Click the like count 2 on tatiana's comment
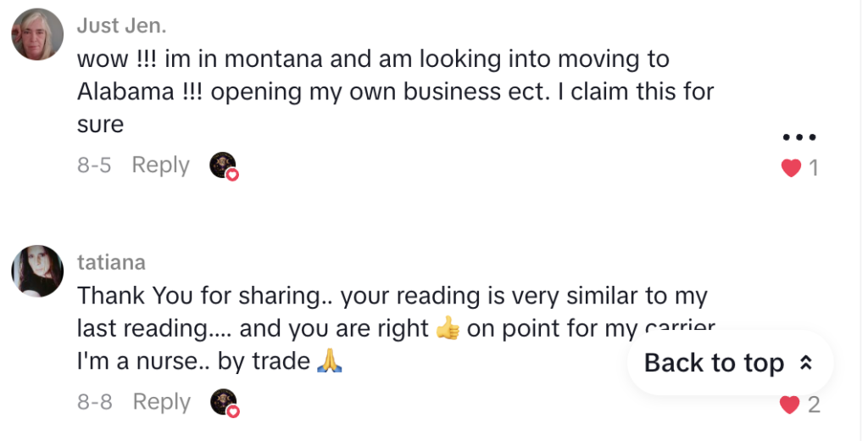This screenshot has height=441, width=868. pos(813,405)
